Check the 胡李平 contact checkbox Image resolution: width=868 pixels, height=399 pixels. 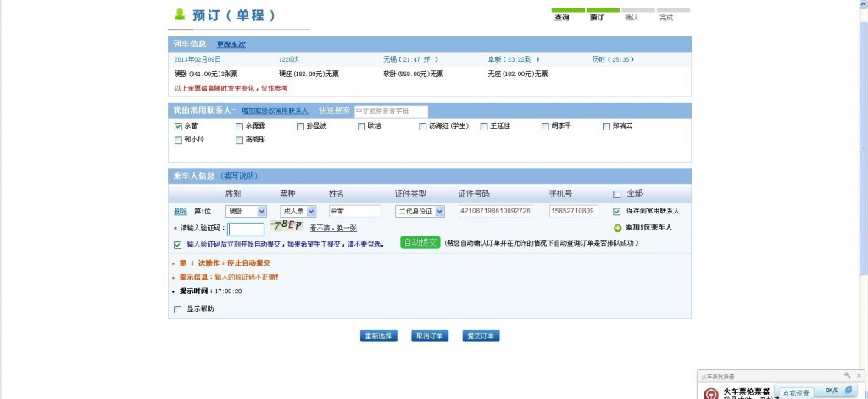[x=545, y=127]
